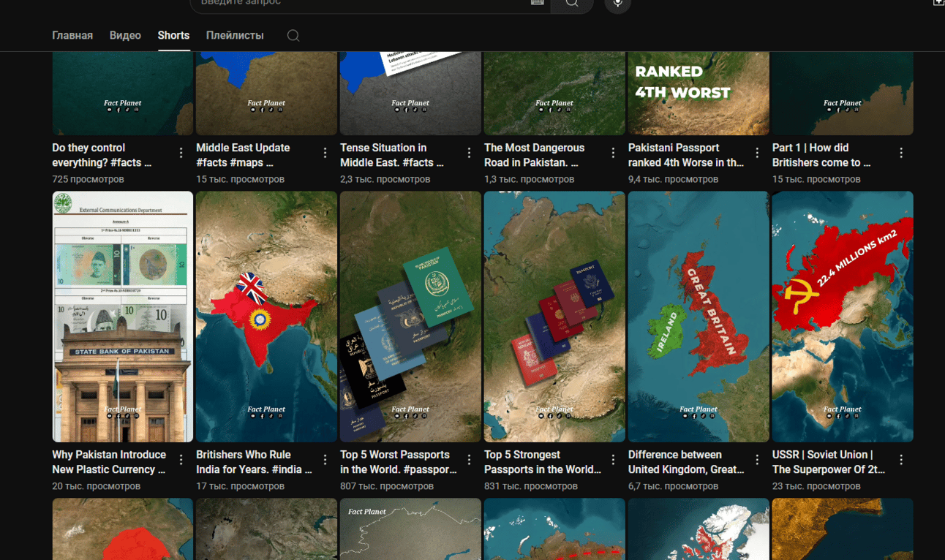Play the 'RANKED 4TH WORST' thumbnail

[x=699, y=93]
